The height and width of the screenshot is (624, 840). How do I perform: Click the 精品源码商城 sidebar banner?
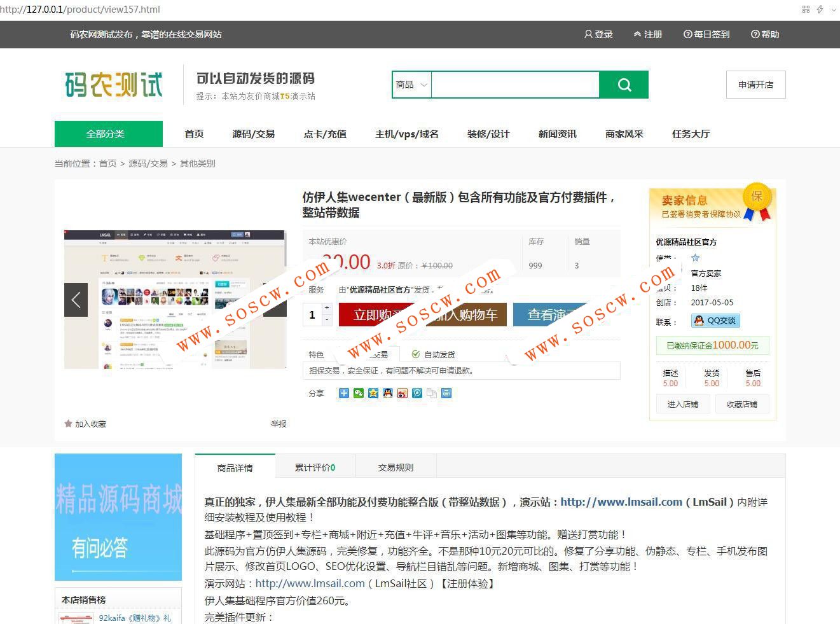coord(118,517)
